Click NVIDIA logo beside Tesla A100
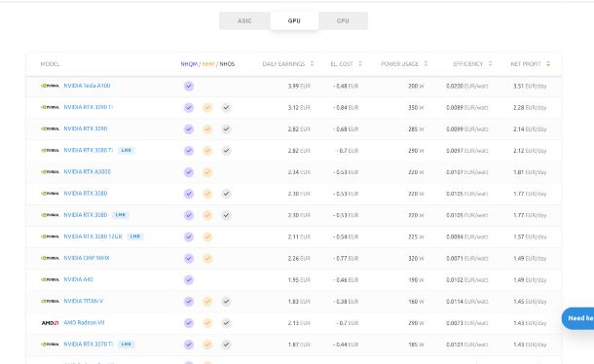Viewport: 594px width, 364px height. 50,86
